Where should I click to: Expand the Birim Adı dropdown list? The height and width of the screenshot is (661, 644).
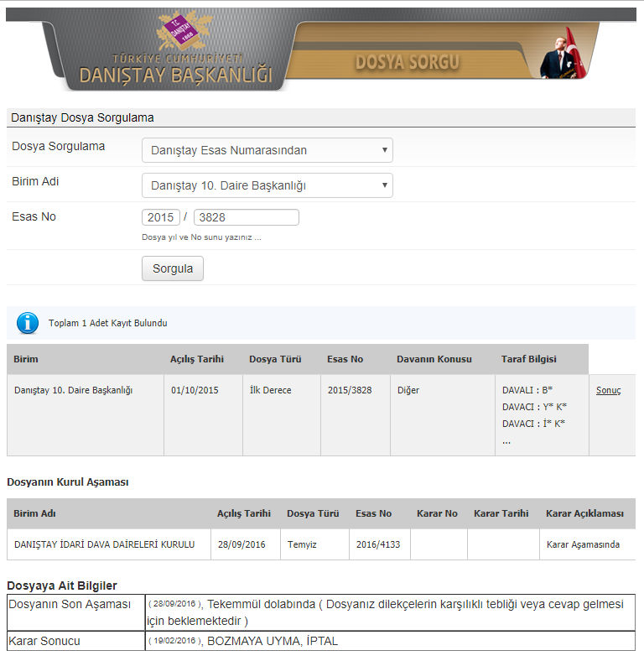click(267, 185)
